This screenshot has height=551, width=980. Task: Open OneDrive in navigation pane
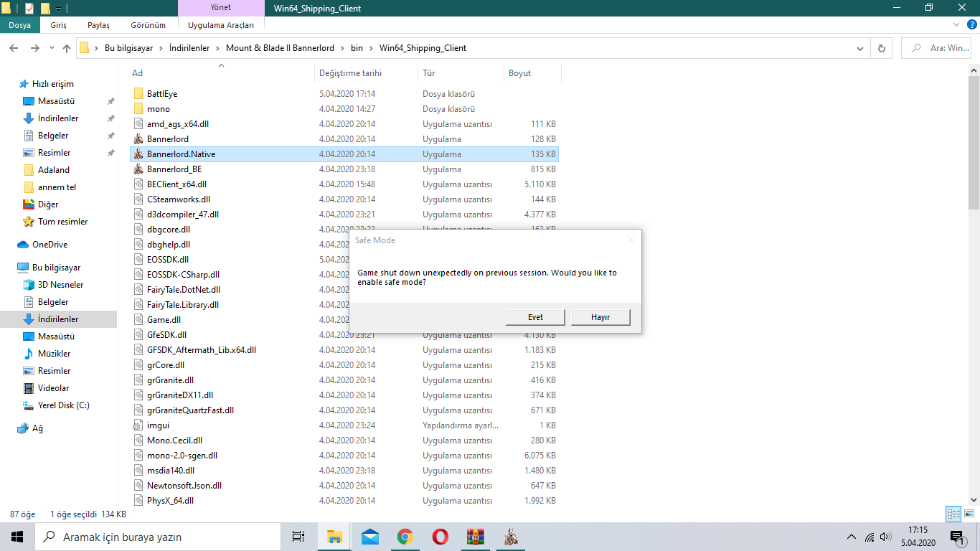(50, 245)
